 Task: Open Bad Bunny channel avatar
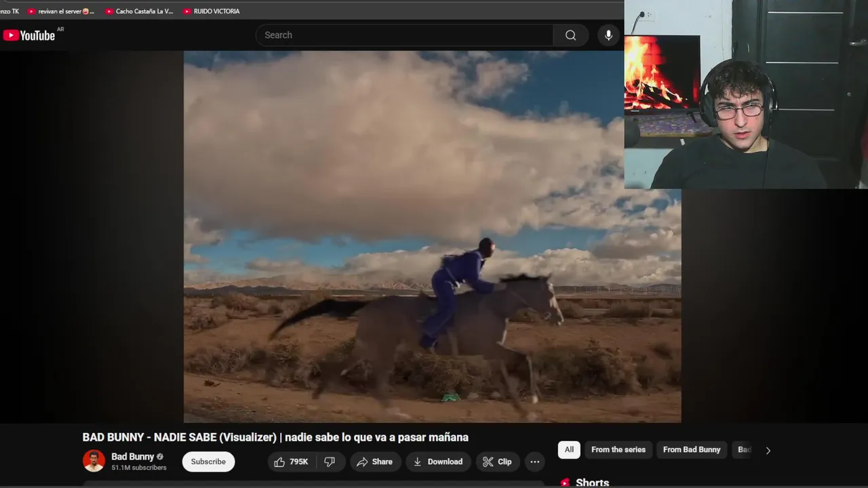point(94,461)
